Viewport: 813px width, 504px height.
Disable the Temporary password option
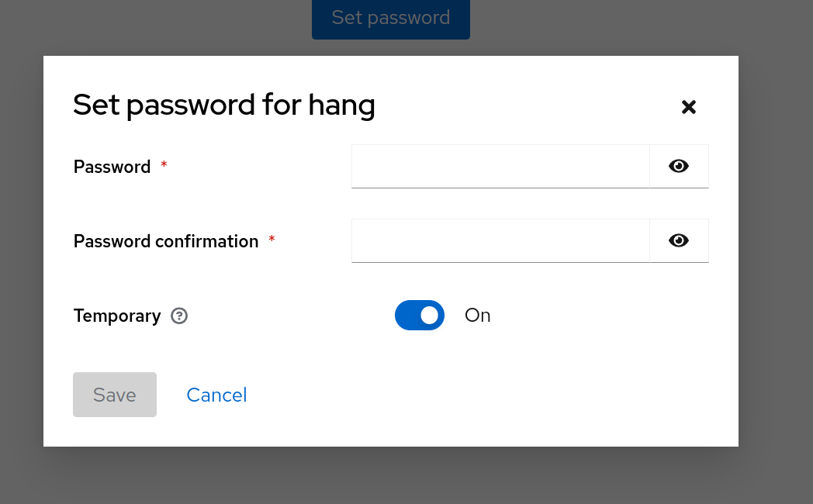pos(420,315)
